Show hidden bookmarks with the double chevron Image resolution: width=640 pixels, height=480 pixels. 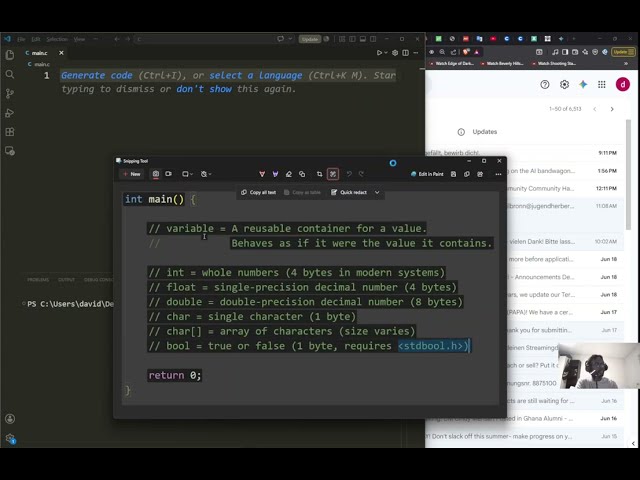626,64
